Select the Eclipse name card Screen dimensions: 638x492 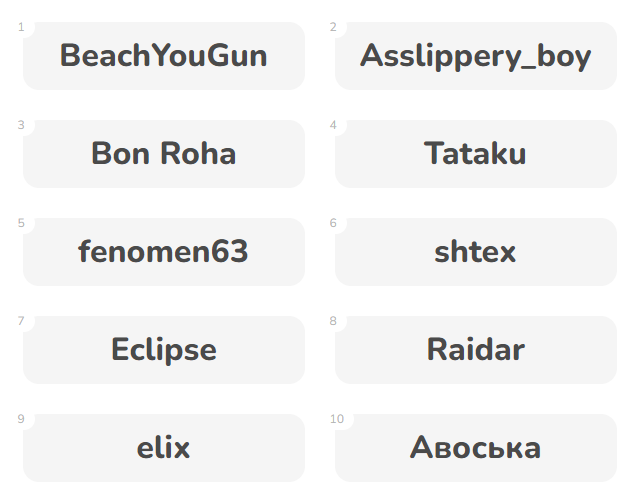point(164,350)
